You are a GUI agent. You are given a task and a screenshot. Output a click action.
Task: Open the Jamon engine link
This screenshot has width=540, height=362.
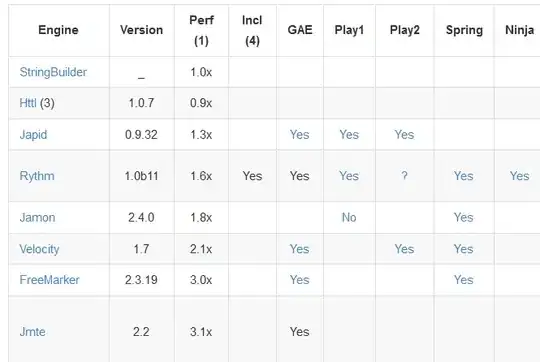(x=37, y=218)
